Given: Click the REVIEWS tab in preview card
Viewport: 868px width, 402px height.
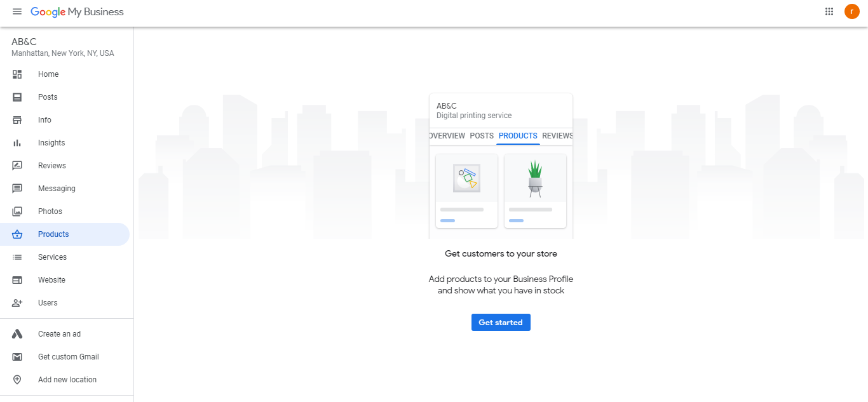Looking at the screenshot, I should 557,136.
